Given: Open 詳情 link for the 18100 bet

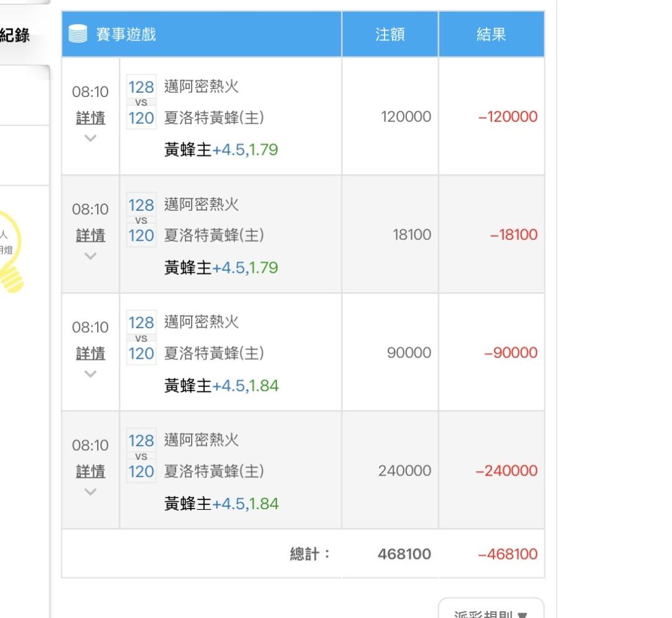Looking at the screenshot, I should point(90,236).
